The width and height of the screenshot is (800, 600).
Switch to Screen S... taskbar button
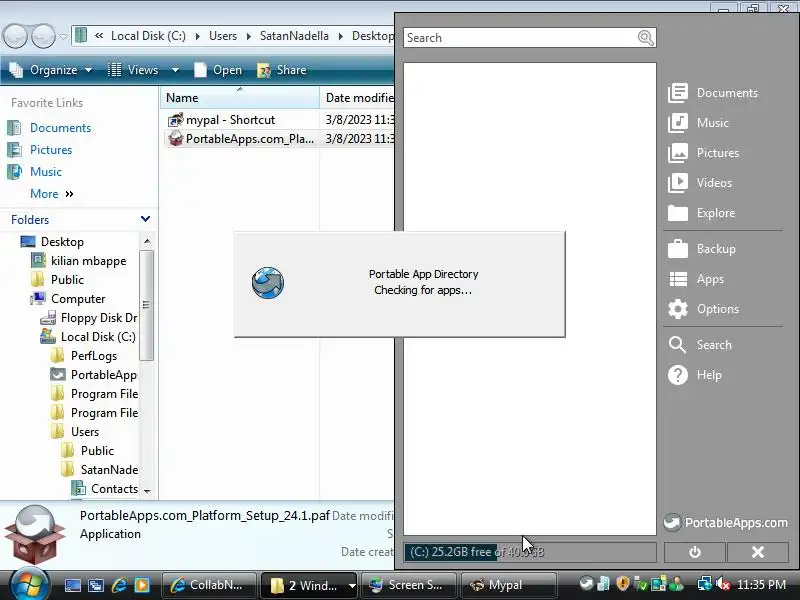tap(409, 585)
